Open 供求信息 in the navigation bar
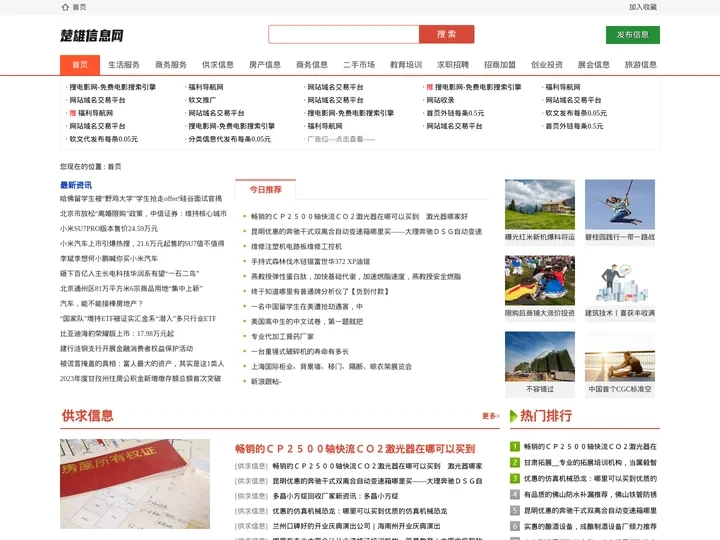This screenshot has height=540, width=720. pyautogui.click(x=218, y=65)
